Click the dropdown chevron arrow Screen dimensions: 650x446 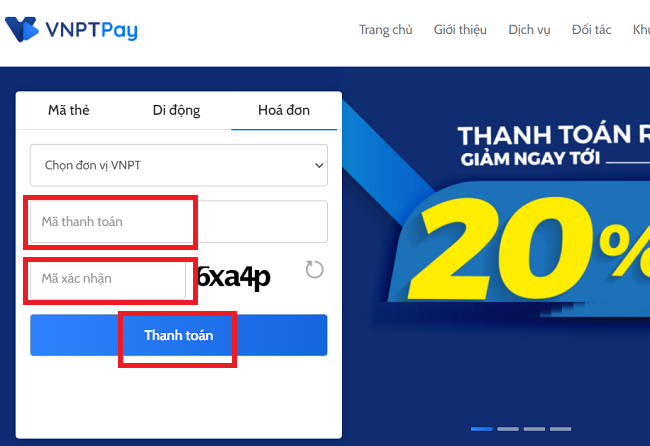319,166
